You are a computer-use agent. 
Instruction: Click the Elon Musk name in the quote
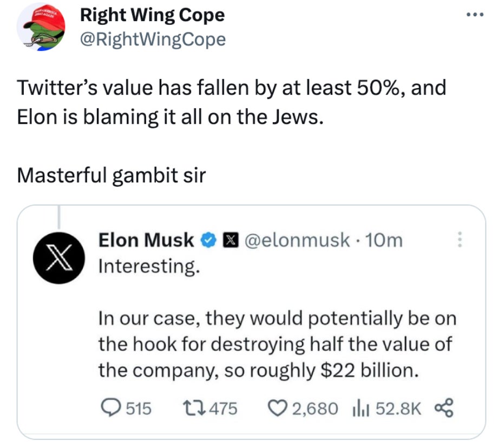pyautogui.click(x=146, y=240)
